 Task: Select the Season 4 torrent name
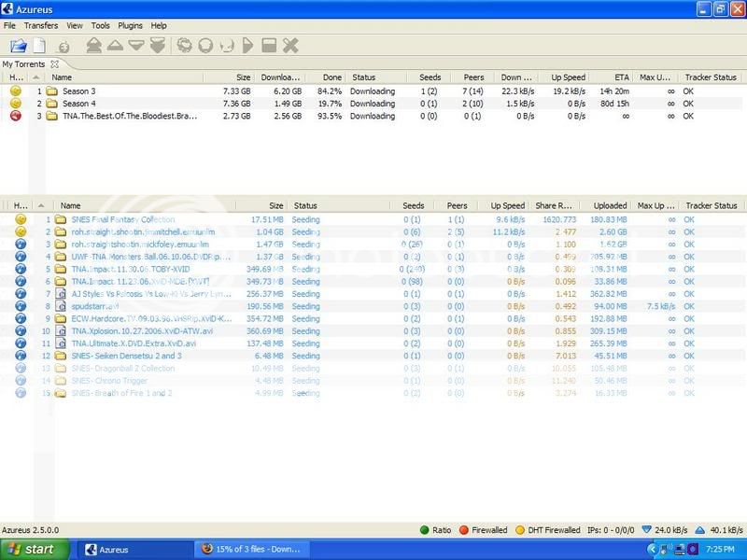[x=79, y=104]
